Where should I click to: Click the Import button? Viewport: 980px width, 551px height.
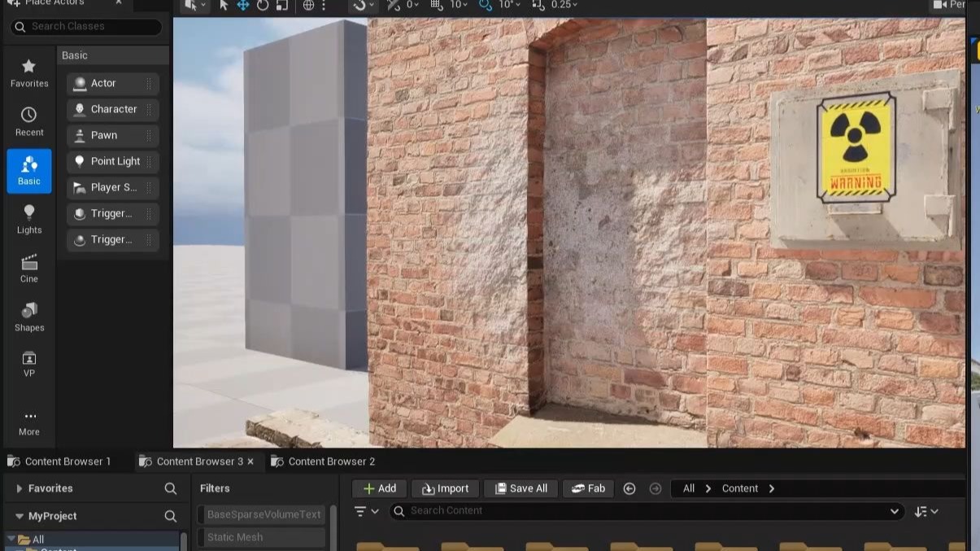(x=445, y=488)
